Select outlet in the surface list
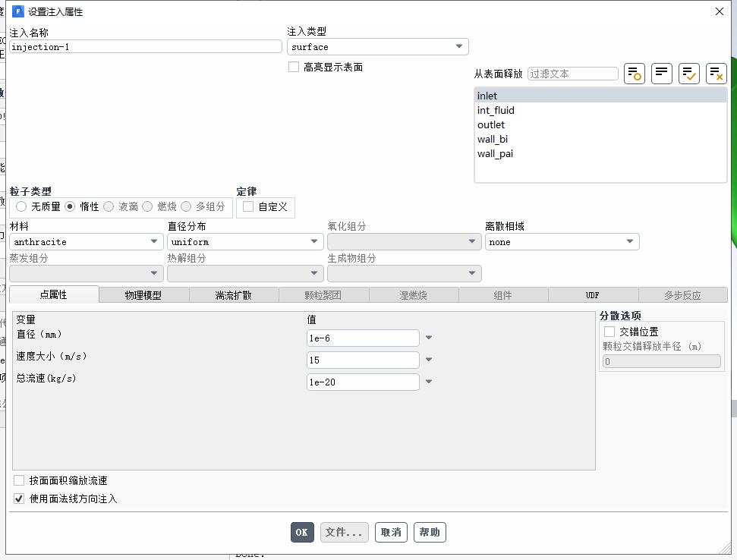Viewport: 737px width, 560px height. (491, 124)
